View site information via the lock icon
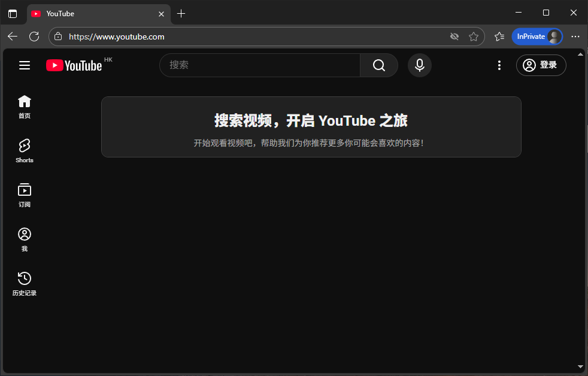Screen dimensions: 588x376 [57, 37]
